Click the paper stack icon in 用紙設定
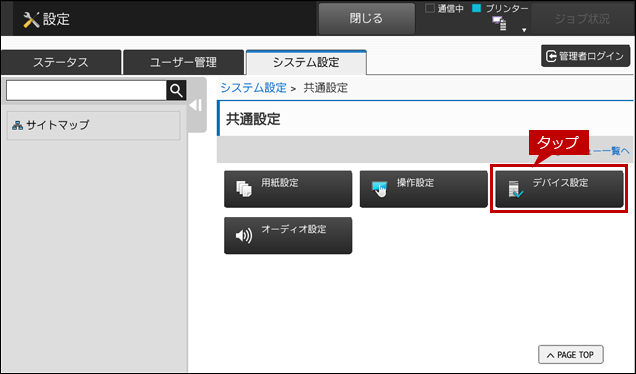The height and width of the screenshot is (374, 636). tap(244, 189)
